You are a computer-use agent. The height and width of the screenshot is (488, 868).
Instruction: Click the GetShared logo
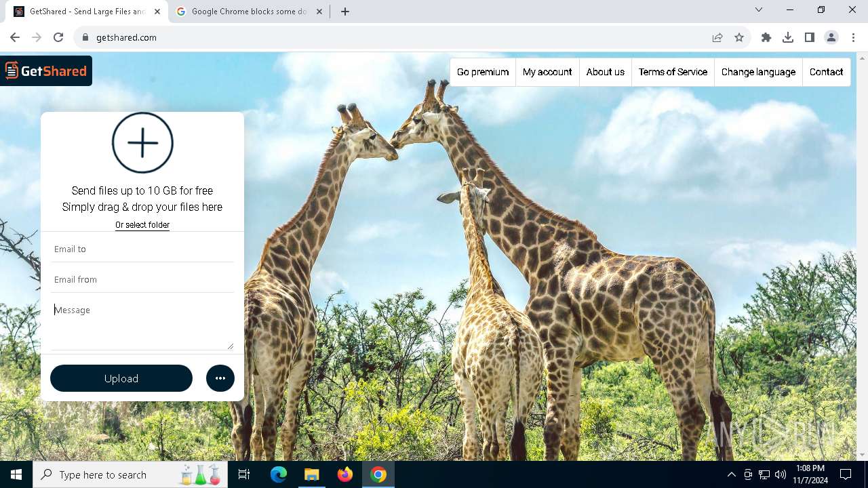pos(45,70)
